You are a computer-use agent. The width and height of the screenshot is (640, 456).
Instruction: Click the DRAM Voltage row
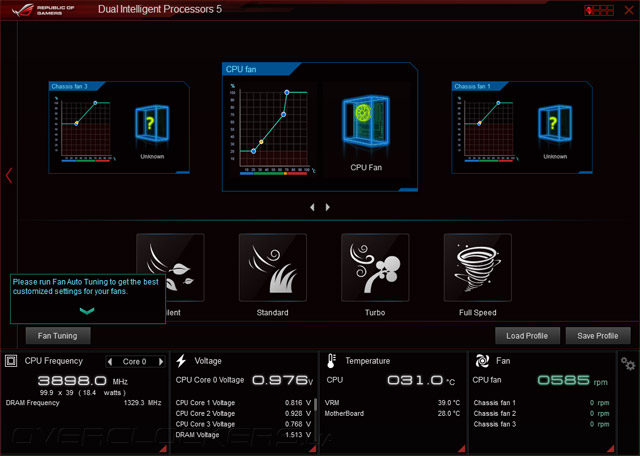243,435
